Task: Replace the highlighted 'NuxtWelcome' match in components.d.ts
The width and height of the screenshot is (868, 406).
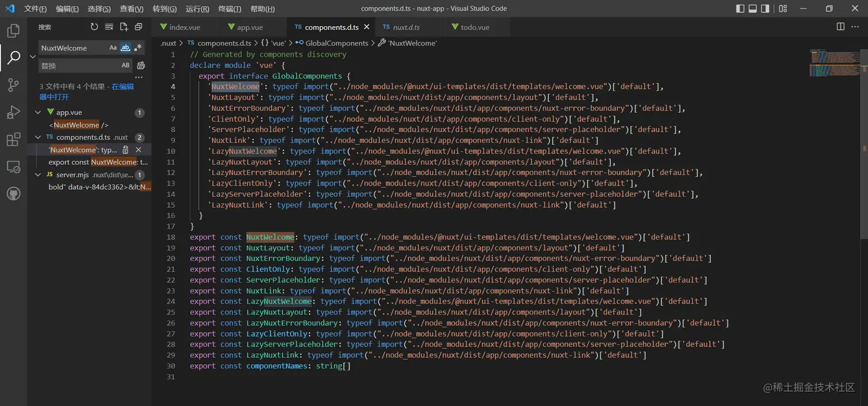Action: click(126, 150)
